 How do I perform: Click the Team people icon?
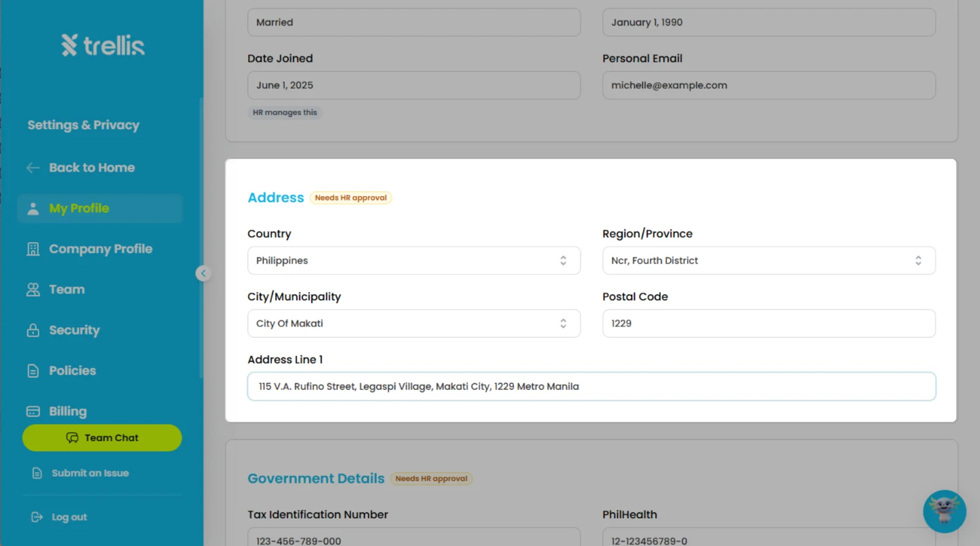pos(33,290)
